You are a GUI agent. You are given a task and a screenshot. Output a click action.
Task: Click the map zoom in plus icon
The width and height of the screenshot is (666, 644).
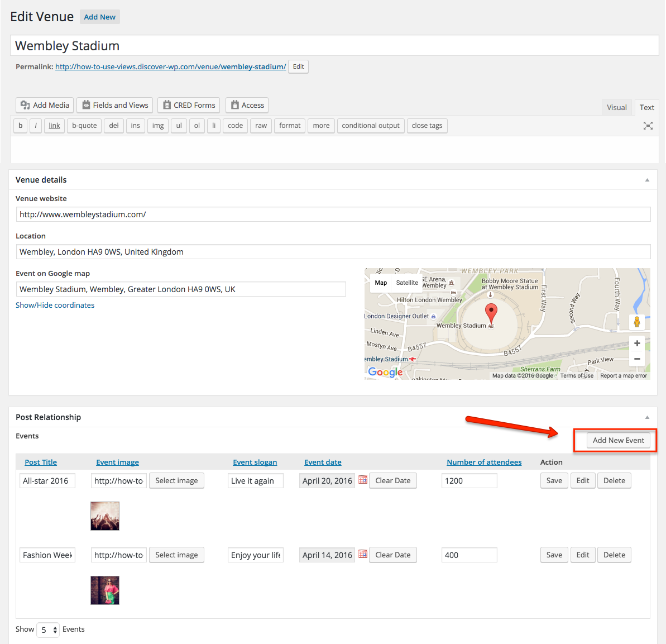tap(637, 344)
